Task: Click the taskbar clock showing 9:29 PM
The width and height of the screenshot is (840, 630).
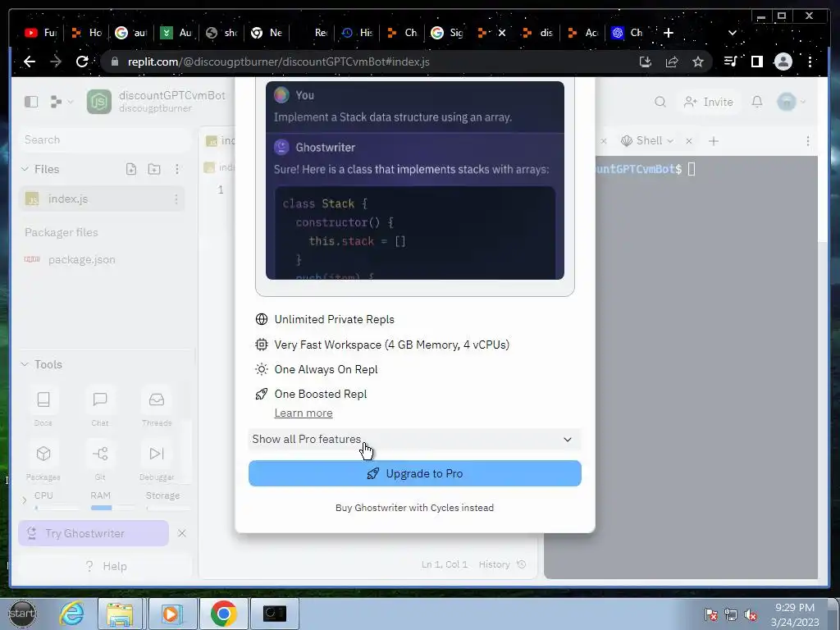Action: [x=795, y=614]
